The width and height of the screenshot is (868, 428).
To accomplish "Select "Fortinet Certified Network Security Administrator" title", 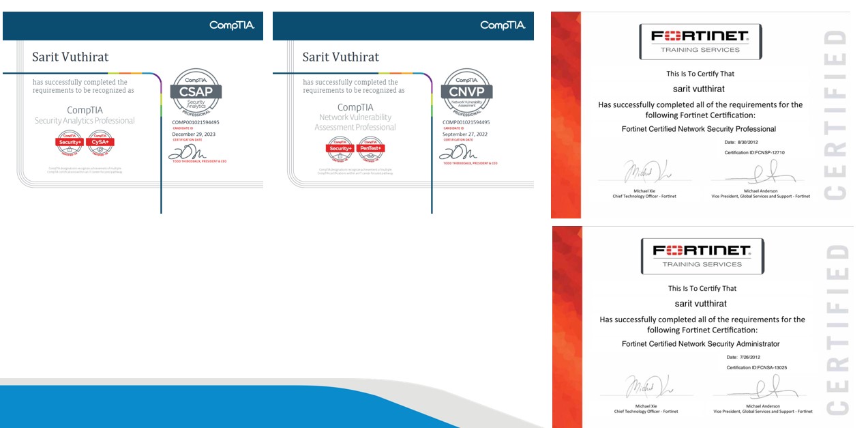I will coord(700,344).
